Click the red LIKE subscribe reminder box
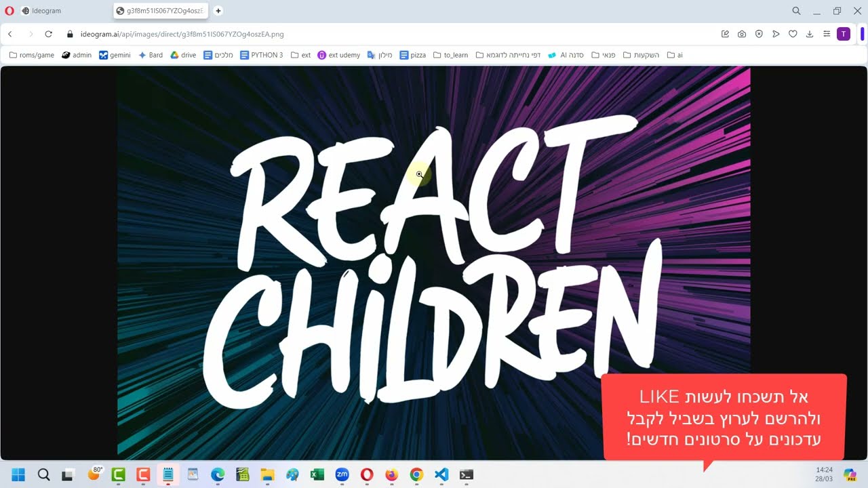Viewport: 868px width, 488px height. point(724,418)
